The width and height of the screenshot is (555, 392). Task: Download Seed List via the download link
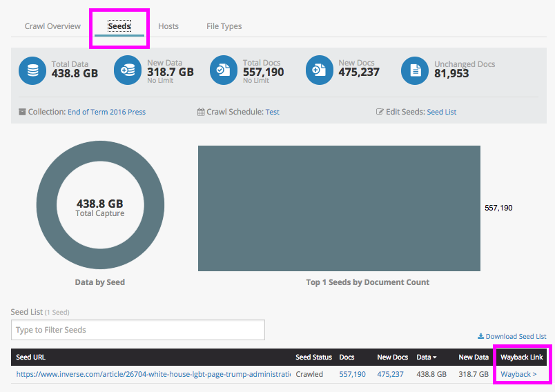tap(512, 336)
